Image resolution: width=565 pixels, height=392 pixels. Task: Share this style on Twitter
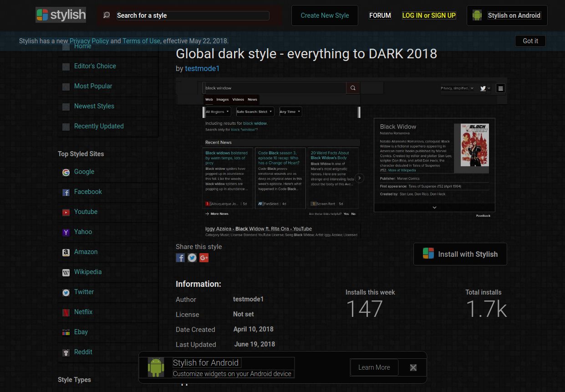click(x=192, y=258)
